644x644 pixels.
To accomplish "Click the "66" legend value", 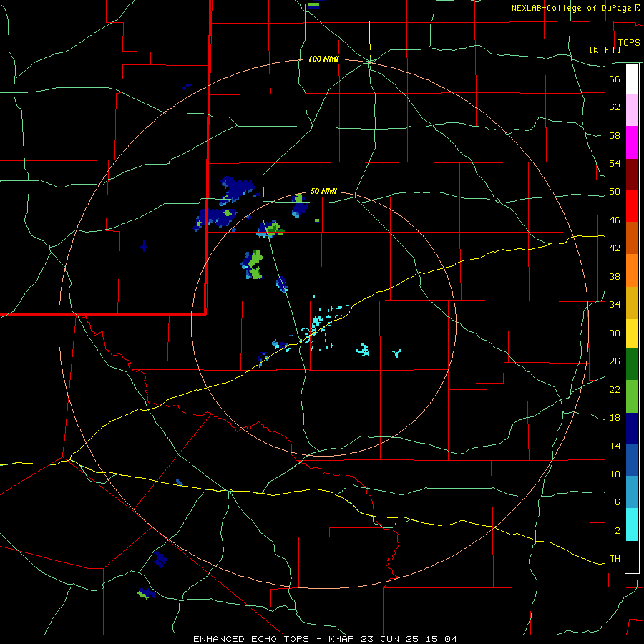I will [615, 79].
